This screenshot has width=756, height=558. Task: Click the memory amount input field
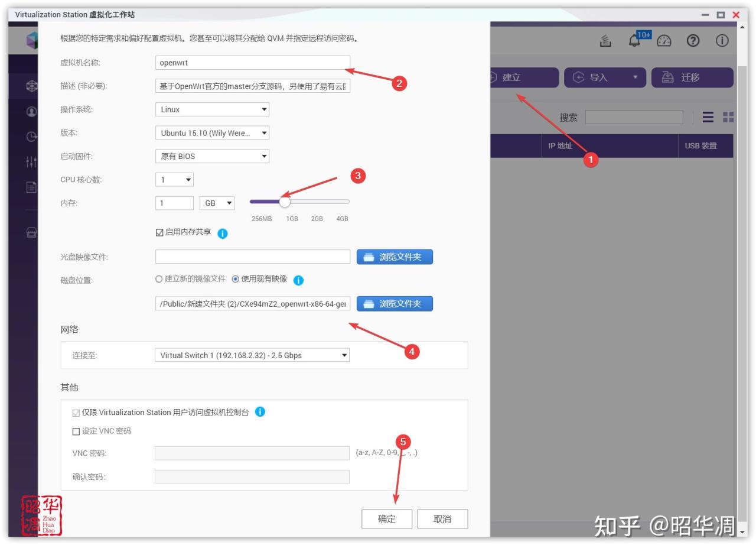coord(174,203)
